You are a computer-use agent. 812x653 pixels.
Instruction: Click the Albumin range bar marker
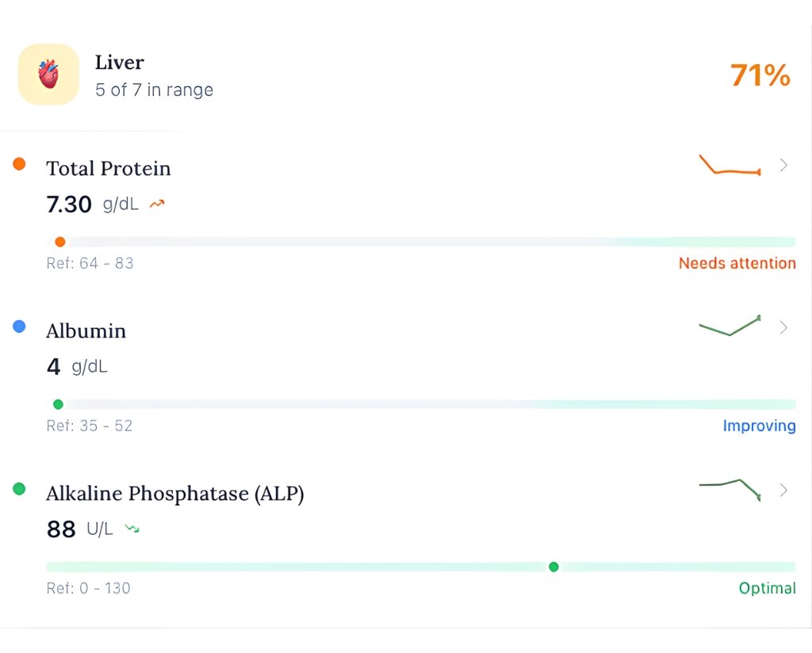point(58,404)
